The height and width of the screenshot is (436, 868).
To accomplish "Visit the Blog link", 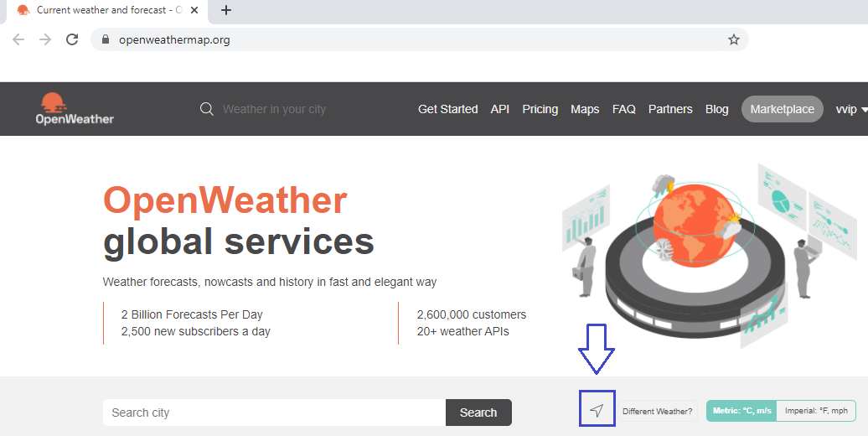I will [x=717, y=109].
